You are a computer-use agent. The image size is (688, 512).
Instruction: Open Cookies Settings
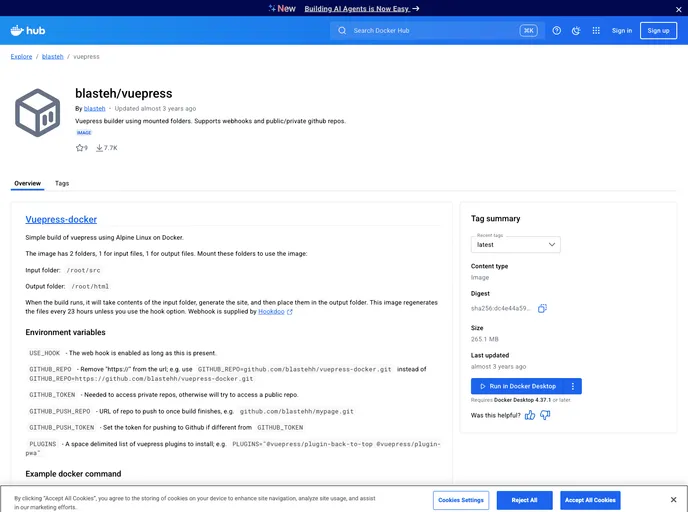(461, 500)
